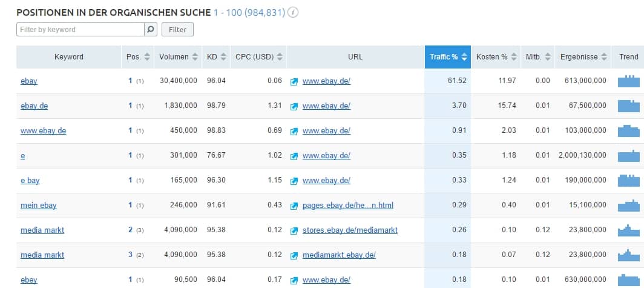Sort by Traffic % highlighted column header

tap(448, 57)
